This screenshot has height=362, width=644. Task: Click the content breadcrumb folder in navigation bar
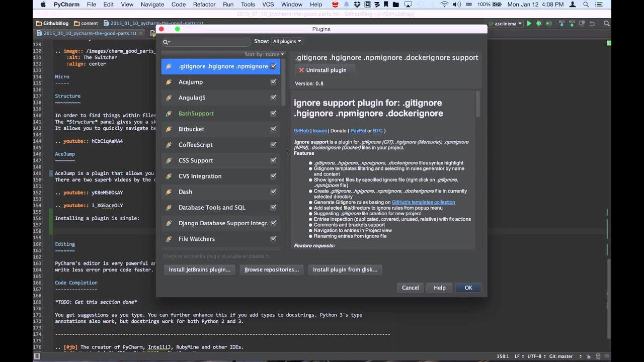86,23
